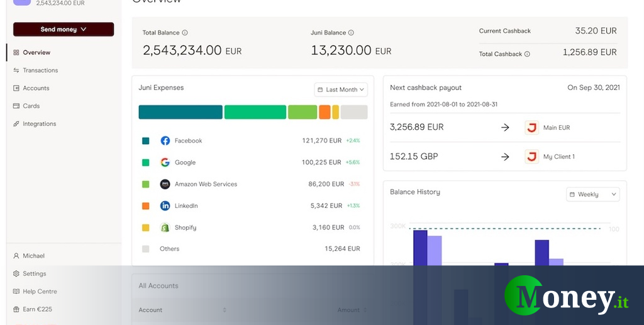Click the Facebook logo icon
The width and height of the screenshot is (644, 325).
coord(165,140)
